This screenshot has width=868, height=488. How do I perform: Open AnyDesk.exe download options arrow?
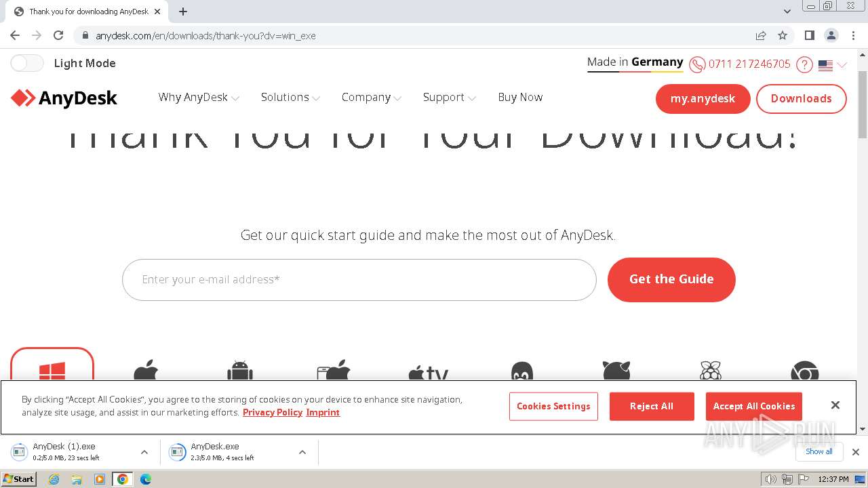[x=302, y=452]
